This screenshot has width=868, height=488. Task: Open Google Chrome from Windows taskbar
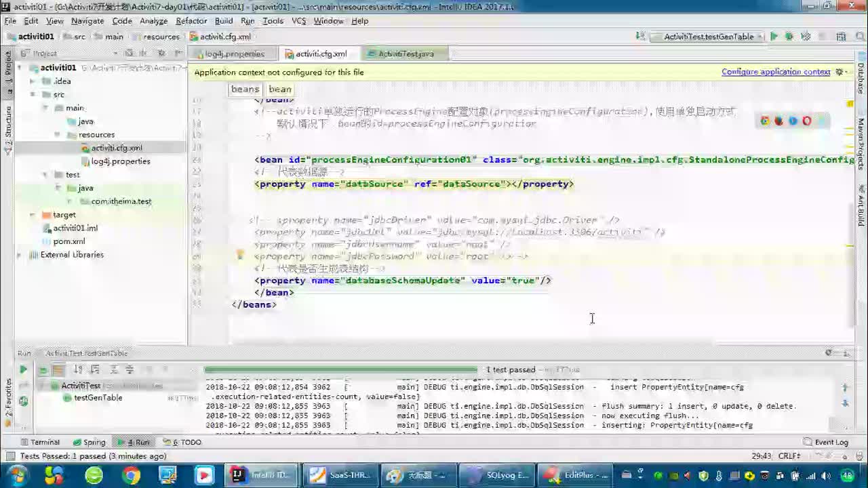pyautogui.click(x=132, y=475)
